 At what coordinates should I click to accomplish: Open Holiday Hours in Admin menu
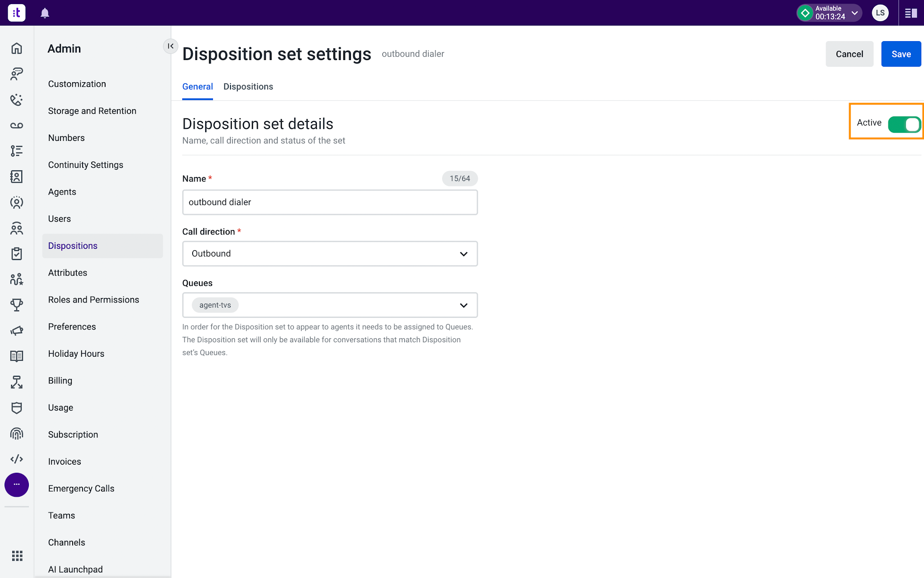[76, 354]
